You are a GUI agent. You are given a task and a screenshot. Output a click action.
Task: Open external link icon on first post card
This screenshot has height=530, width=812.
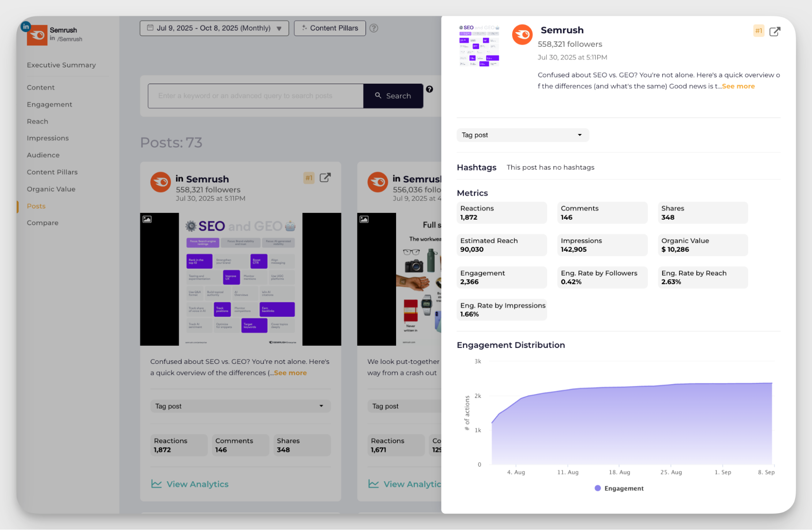point(325,178)
